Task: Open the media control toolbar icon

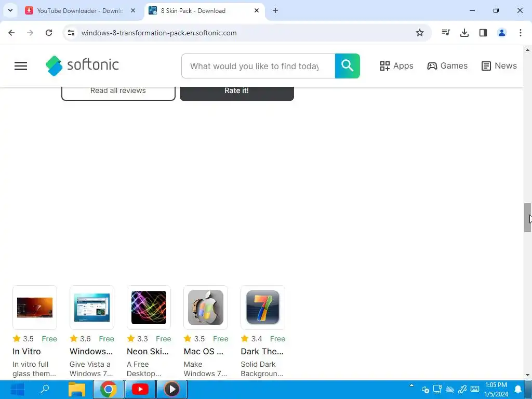Action: click(446, 33)
